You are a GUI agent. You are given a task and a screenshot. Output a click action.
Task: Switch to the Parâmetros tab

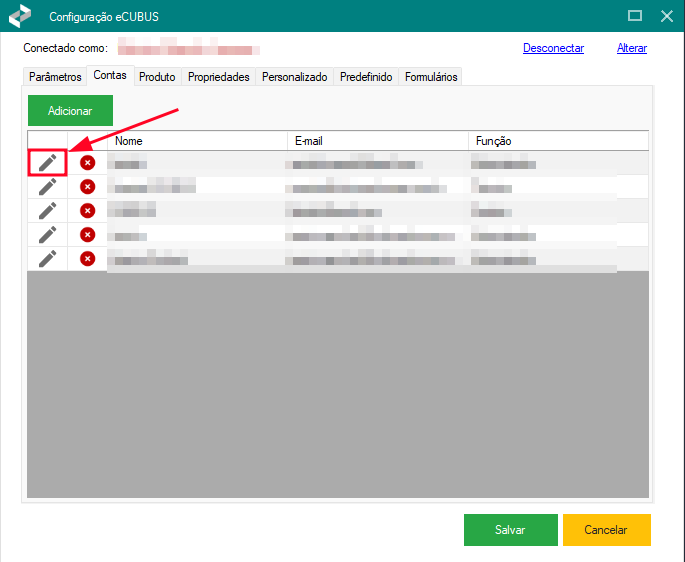coord(55,77)
